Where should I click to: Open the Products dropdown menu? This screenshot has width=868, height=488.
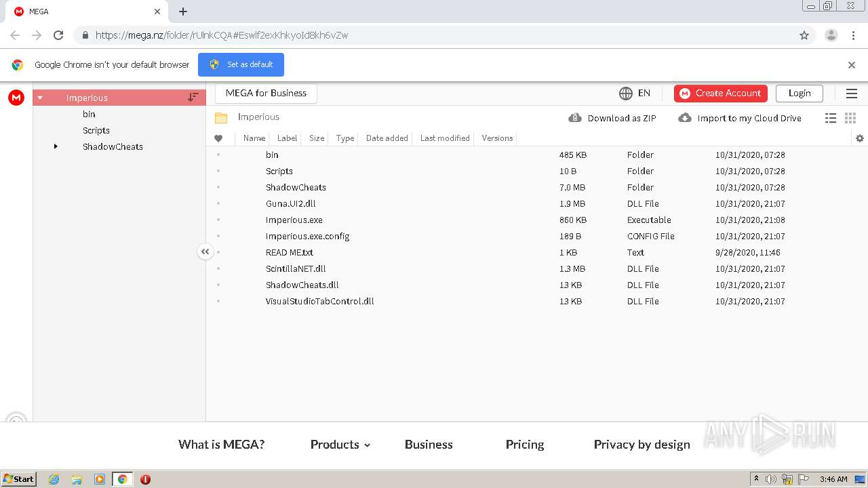click(340, 445)
